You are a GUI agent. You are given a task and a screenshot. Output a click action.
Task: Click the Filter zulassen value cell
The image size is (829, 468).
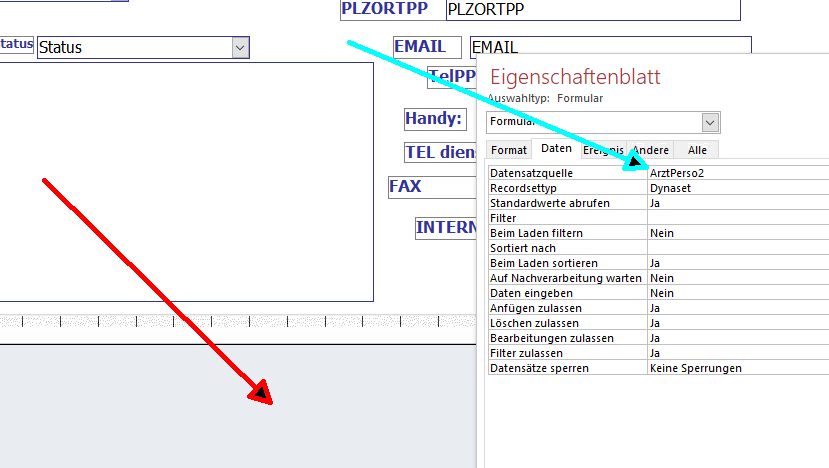738,353
